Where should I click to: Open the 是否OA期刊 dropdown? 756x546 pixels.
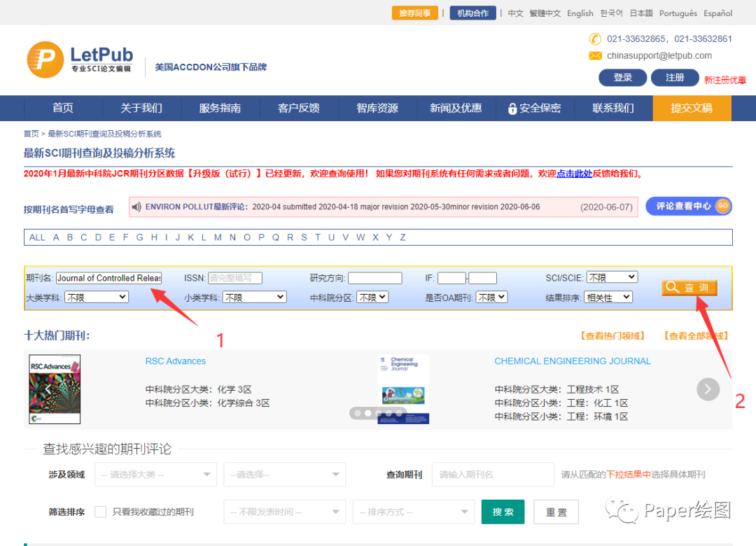click(x=491, y=297)
